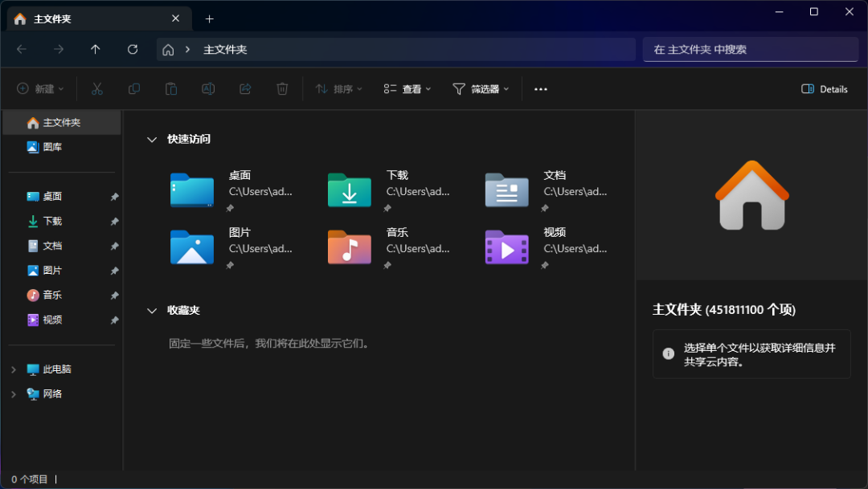Select the 音乐 folder icon in Quick access
Screen dimensions: 868x489
pyautogui.click(x=350, y=247)
